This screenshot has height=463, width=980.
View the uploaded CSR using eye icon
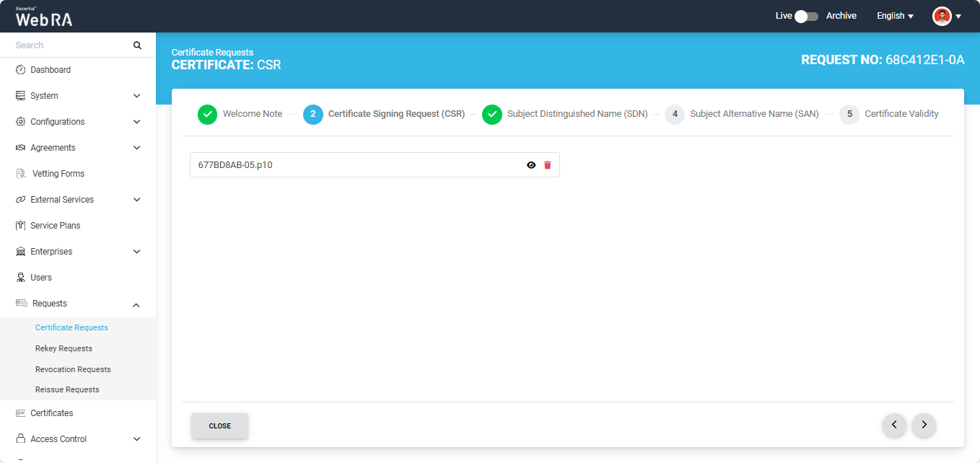531,165
